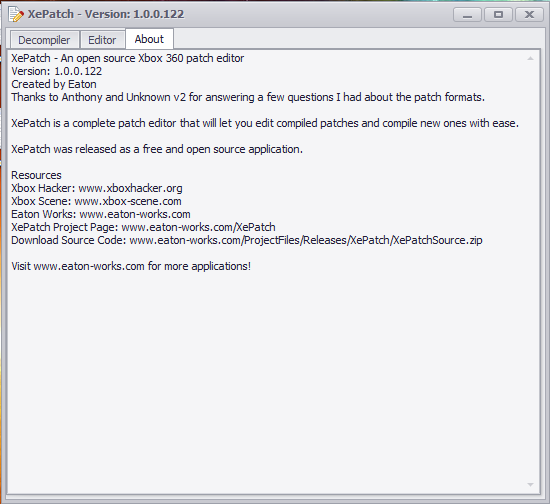Image resolution: width=550 pixels, height=504 pixels.
Task: Switch to the Decompiler tab
Action: 44,40
